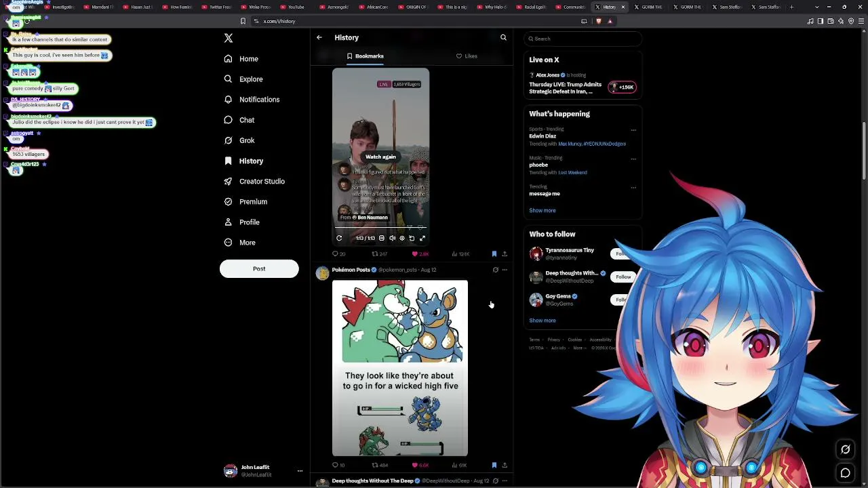Screen dimensions: 868x488
Task: Switch to the Bookmarks tab
Action: tap(366, 56)
